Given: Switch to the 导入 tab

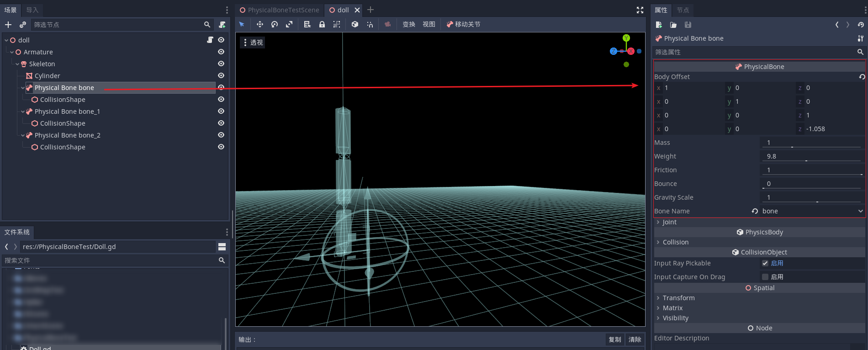Looking at the screenshot, I should [x=32, y=10].
